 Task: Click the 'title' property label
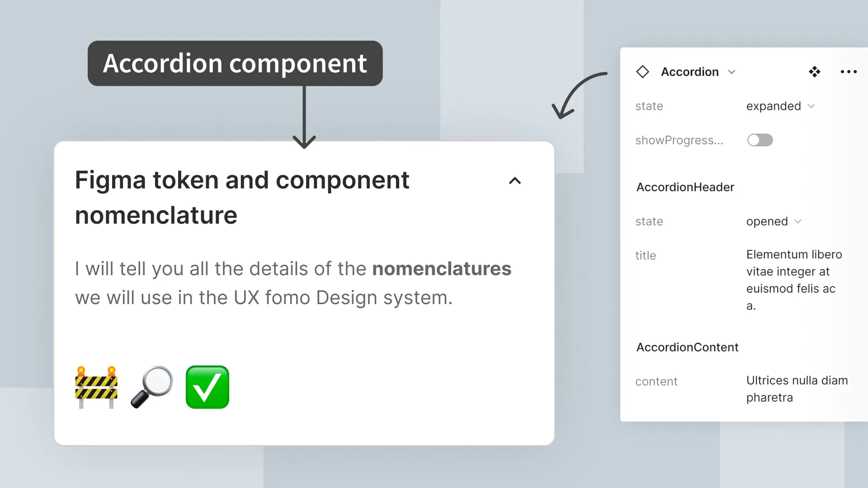click(645, 256)
